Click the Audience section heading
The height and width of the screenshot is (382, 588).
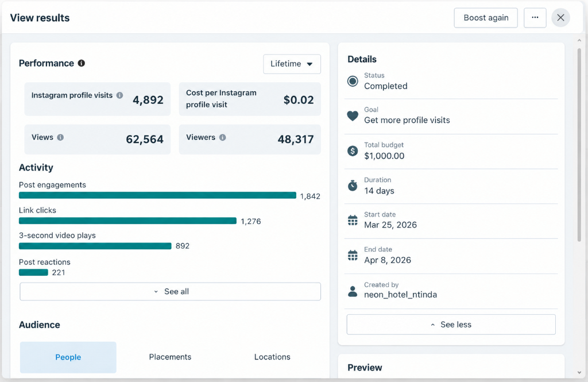point(40,325)
